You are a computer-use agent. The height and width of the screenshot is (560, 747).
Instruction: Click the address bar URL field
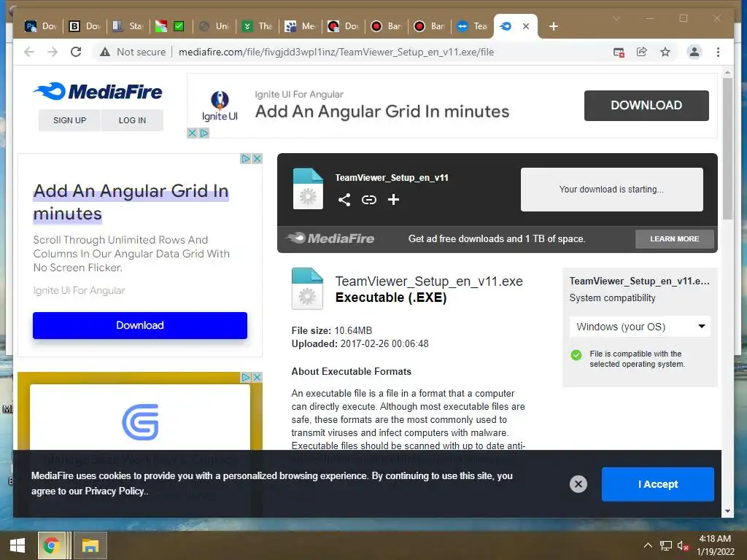(336, 52)
